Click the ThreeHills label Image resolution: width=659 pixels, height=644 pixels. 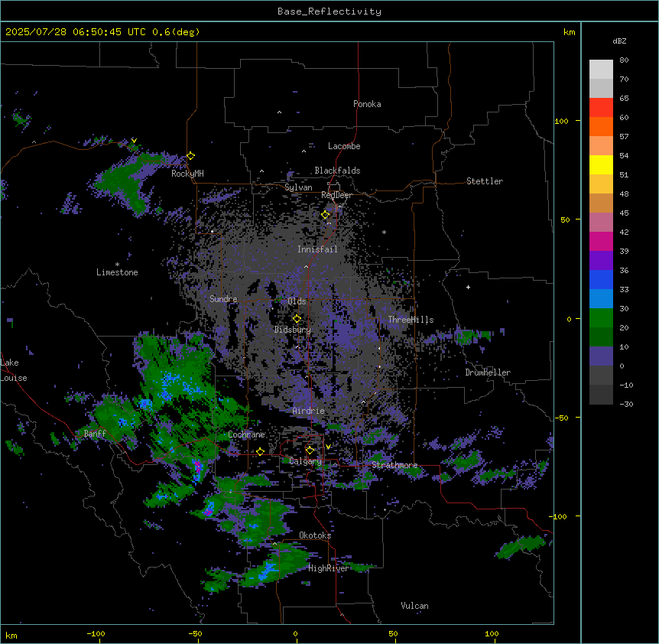click(411, 320)
